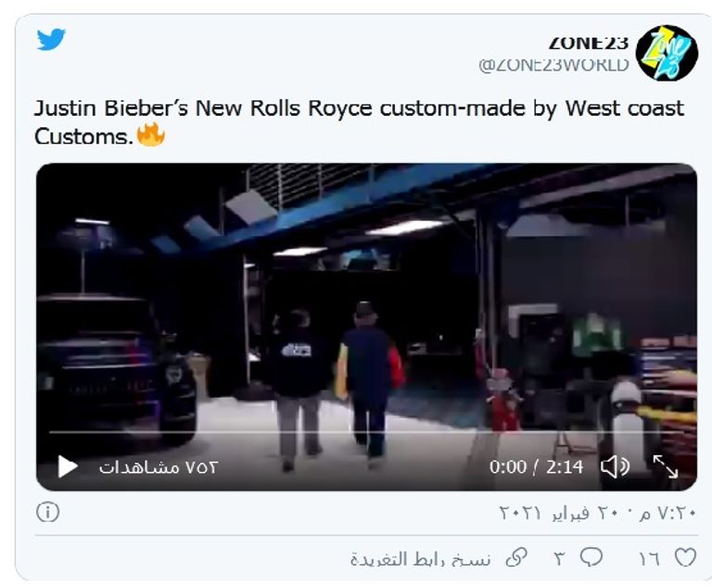712x588 pixels.
Task: Click the video view count label
Action: 159,467
